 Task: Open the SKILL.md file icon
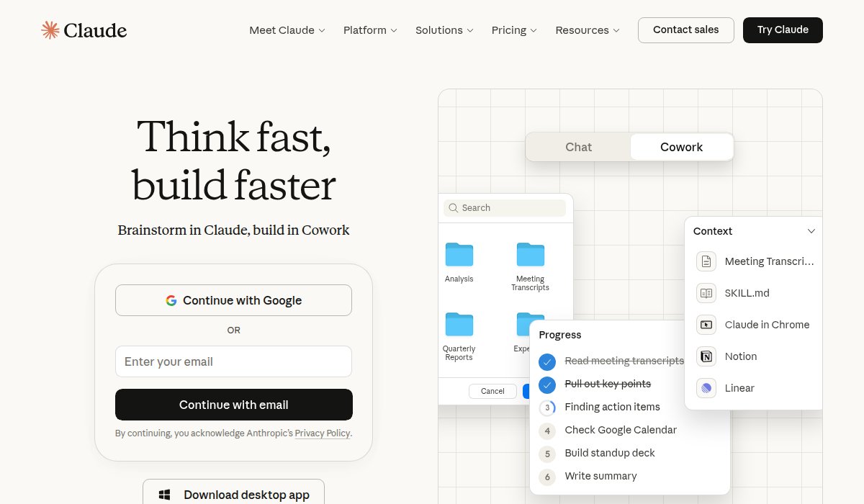tap(706, 293)
